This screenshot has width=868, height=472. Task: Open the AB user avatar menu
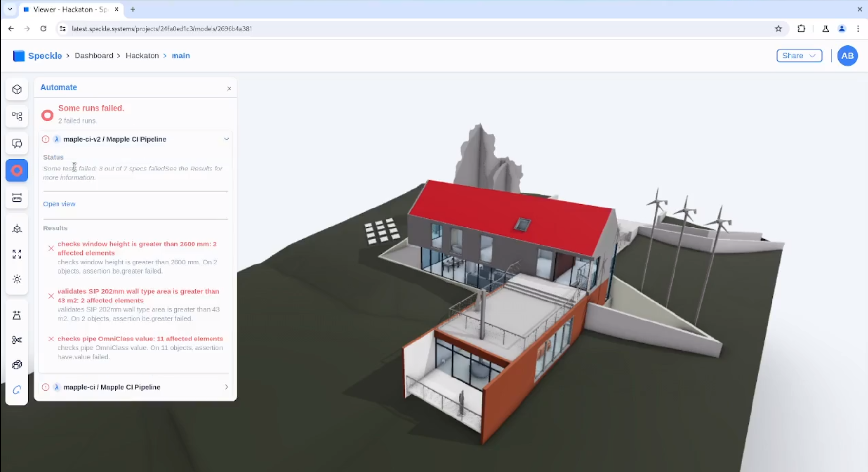click(x=848, y=56)
